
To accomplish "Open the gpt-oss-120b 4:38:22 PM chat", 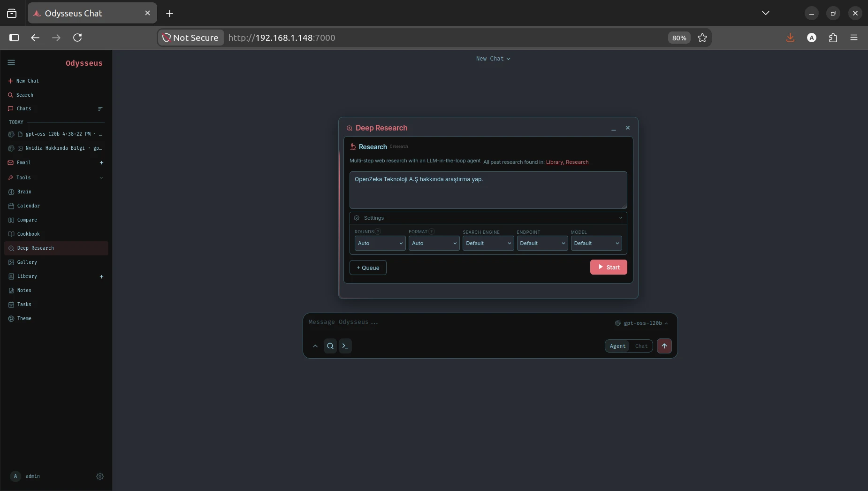I will point(56,134).
